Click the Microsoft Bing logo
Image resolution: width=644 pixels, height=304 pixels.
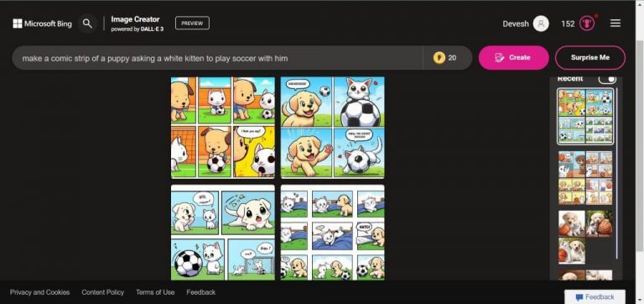coord(42,24)
